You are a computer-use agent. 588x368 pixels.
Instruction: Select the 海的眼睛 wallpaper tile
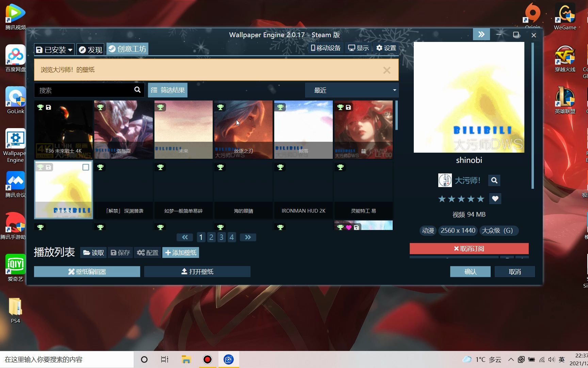pyautogui.click(x=243, y=189)
